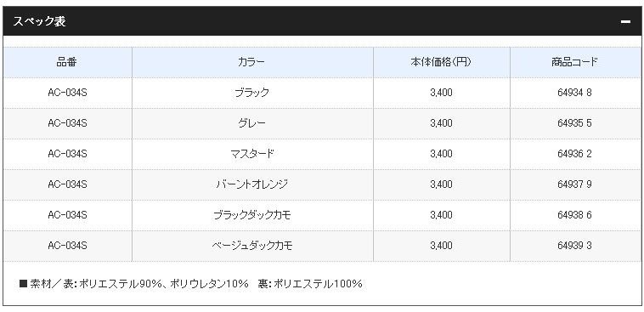Click product code 64939 3
Image resolution: width=644 pixels, height=312 pixels.
(x=574, y=246)
